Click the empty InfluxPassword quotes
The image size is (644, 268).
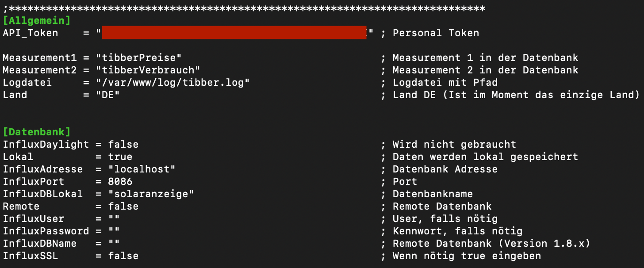(x=114, y=231)
